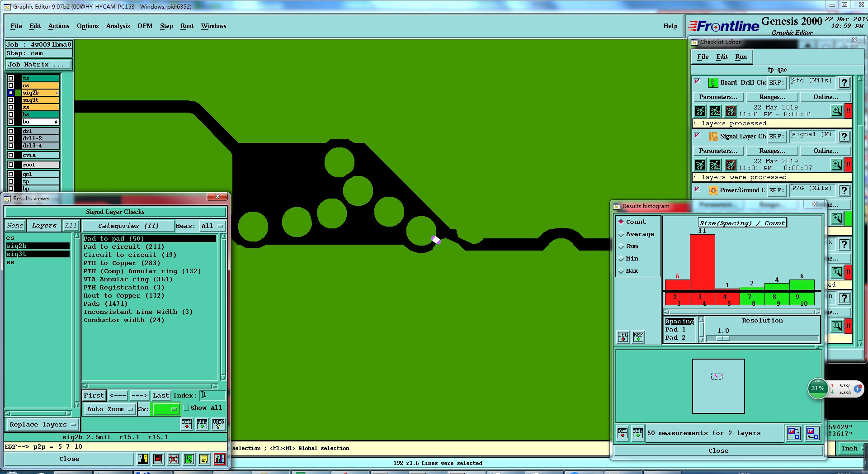Open the Actions menu
868x474 pixels.
59,26
